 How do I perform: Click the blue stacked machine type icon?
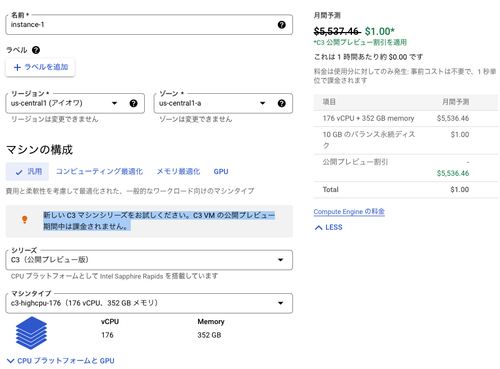click(31, 333)
